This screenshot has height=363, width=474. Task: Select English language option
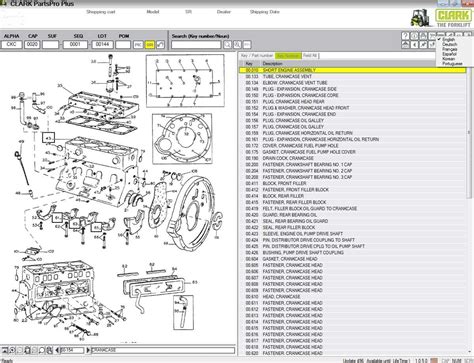coord(448,40)
